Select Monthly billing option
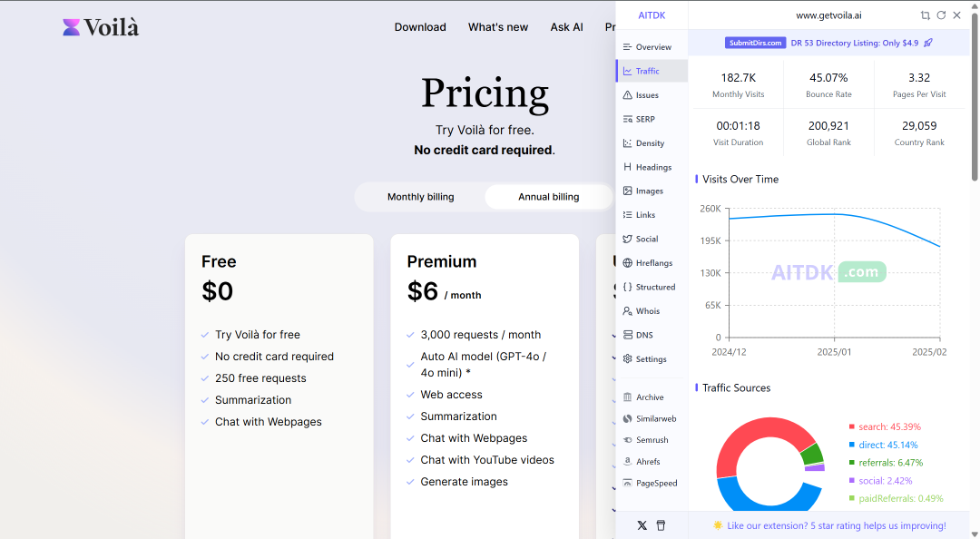The width and height of the screenshot is (980, 539). [421, 197]
